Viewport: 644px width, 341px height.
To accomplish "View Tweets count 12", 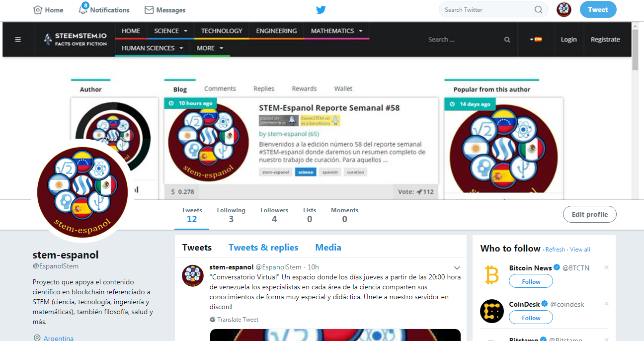I will 192,215.
